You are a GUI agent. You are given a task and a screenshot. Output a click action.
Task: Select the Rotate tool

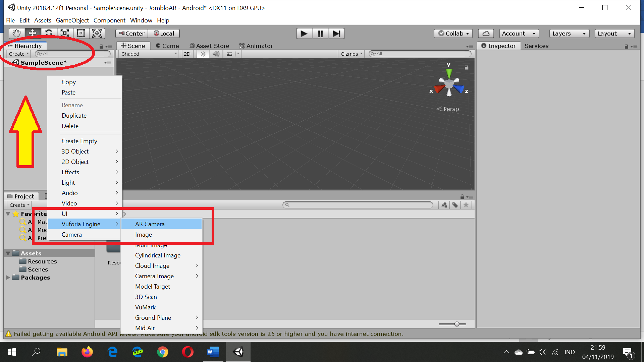click(x=49, y=33)
